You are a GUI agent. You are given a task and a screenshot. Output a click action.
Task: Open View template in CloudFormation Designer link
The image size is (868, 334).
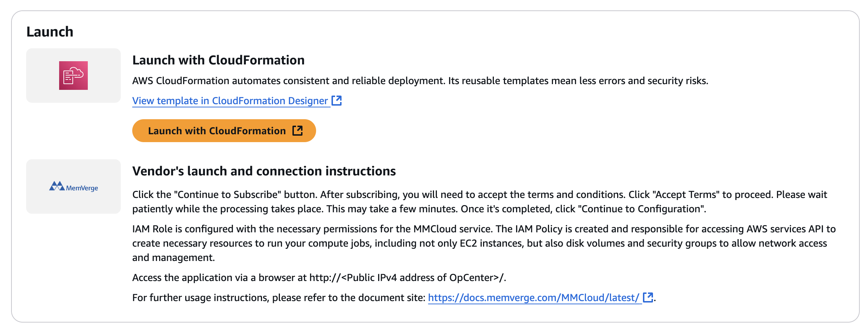(x=230, y=101)
